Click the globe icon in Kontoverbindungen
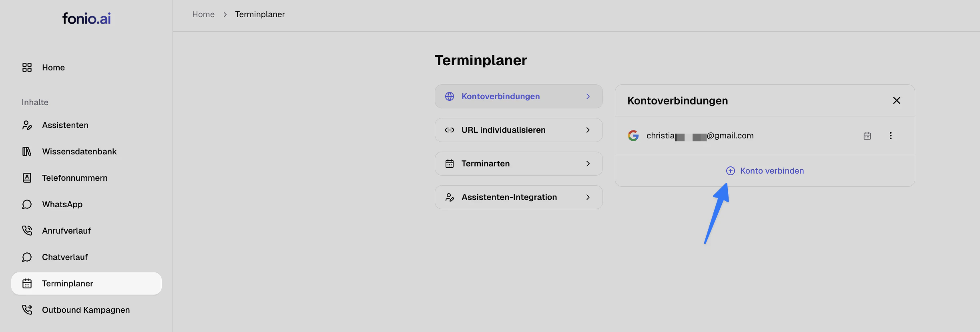This screenshot has height=332, width=980. click(450, 96)
